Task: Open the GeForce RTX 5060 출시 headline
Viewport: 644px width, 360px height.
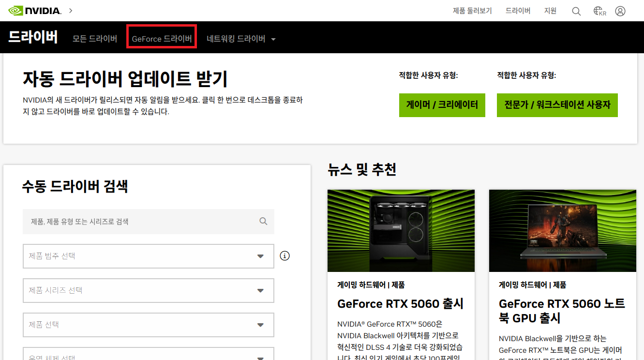Action: pos(400,304)
